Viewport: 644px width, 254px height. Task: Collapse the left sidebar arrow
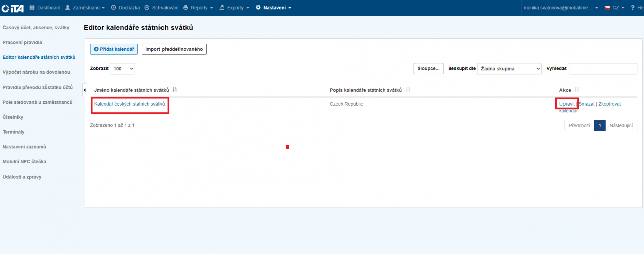coord(85,90)
